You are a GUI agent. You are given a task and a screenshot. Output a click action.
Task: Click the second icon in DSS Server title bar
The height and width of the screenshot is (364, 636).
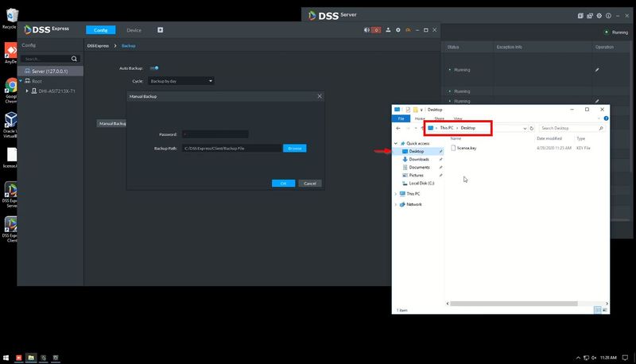point(590,15)
